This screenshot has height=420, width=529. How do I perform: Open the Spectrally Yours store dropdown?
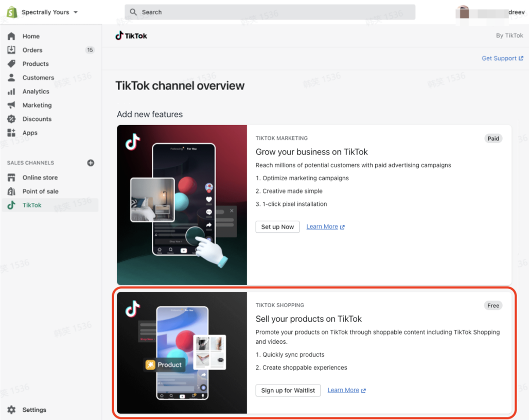coord(49,12)
